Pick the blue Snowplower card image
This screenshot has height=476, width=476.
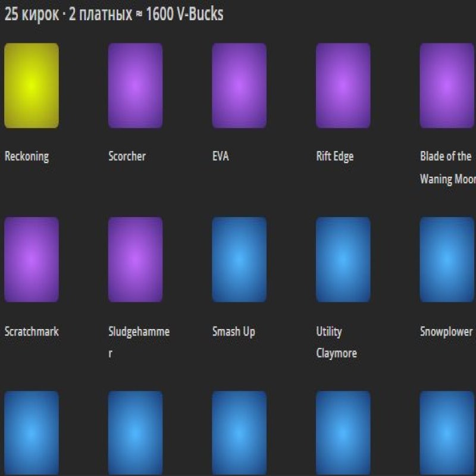tap(447, 259)
